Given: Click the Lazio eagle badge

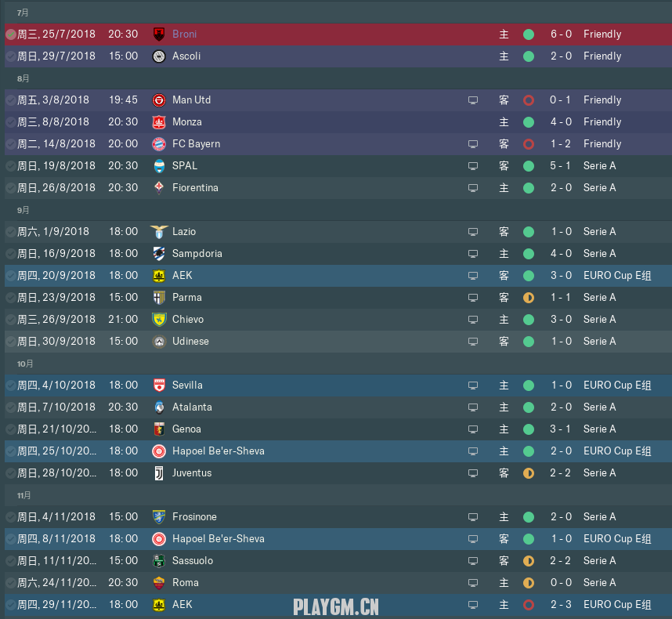Looking at the screenshot, I should (x=159, y=231).
